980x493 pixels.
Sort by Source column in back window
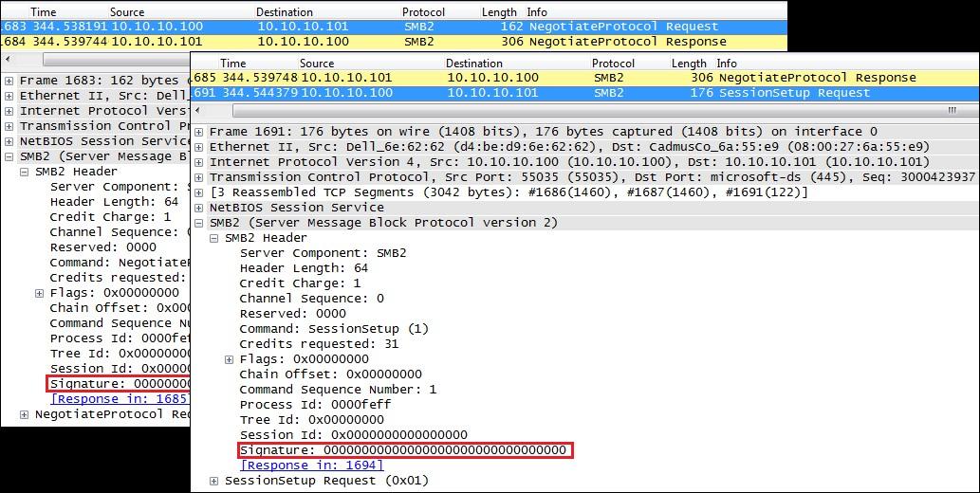(x=127, y=12)
